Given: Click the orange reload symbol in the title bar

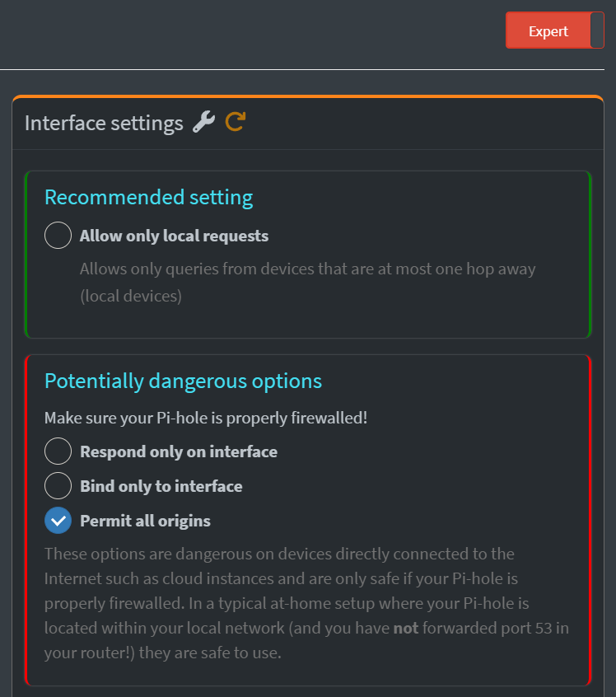Looking at the screenshot, I should [234, 121].
